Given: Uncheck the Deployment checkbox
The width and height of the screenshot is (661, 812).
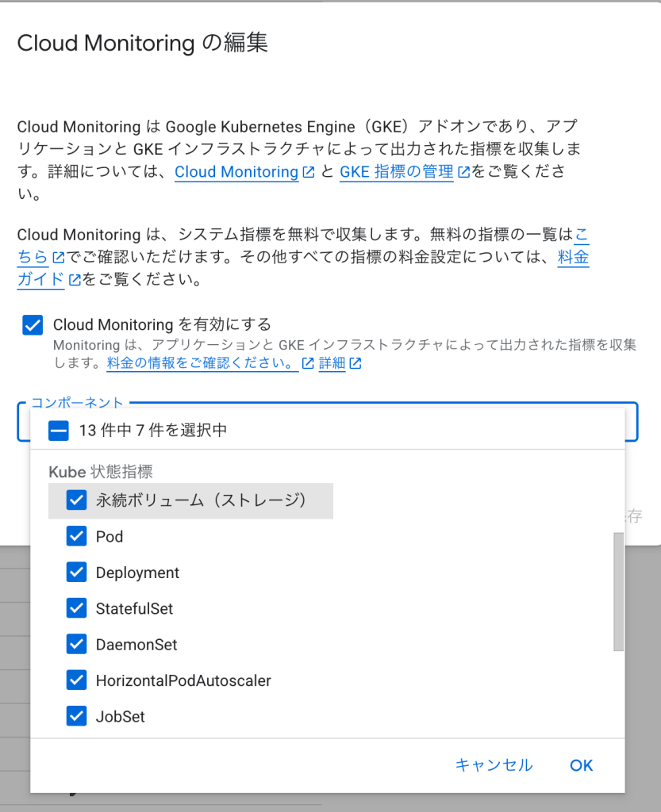Looking at the screenshot, I should click(77, 573).
